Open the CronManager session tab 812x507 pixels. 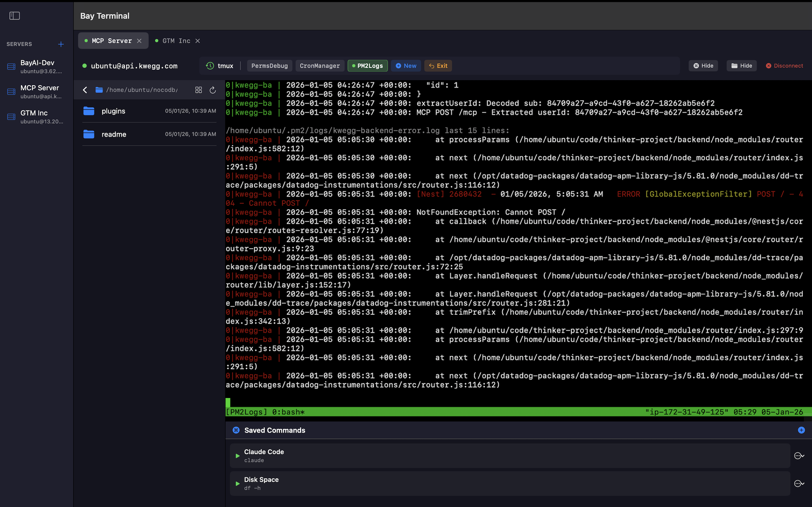coord(319,66)
